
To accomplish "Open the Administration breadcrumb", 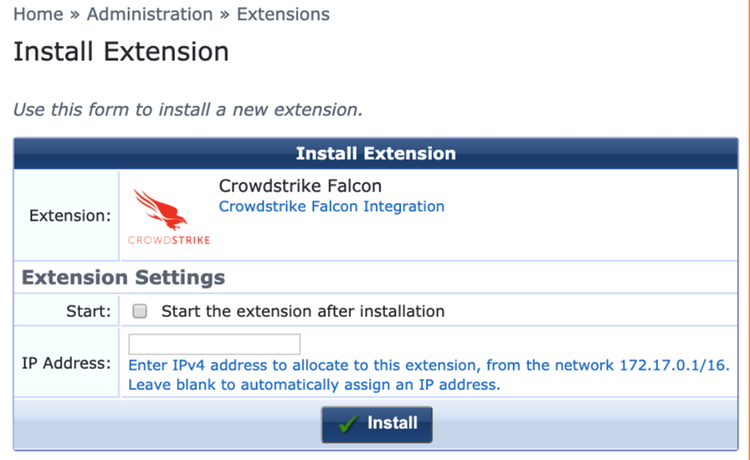I will coord(149,14).
